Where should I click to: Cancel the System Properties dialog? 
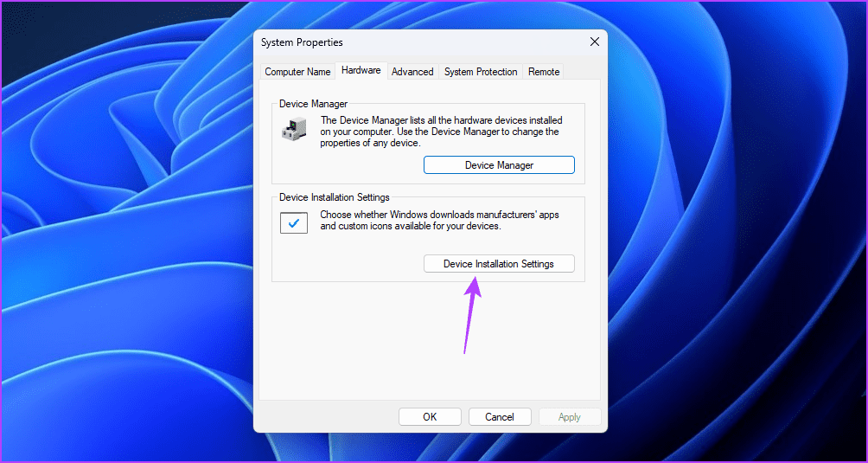500,416
